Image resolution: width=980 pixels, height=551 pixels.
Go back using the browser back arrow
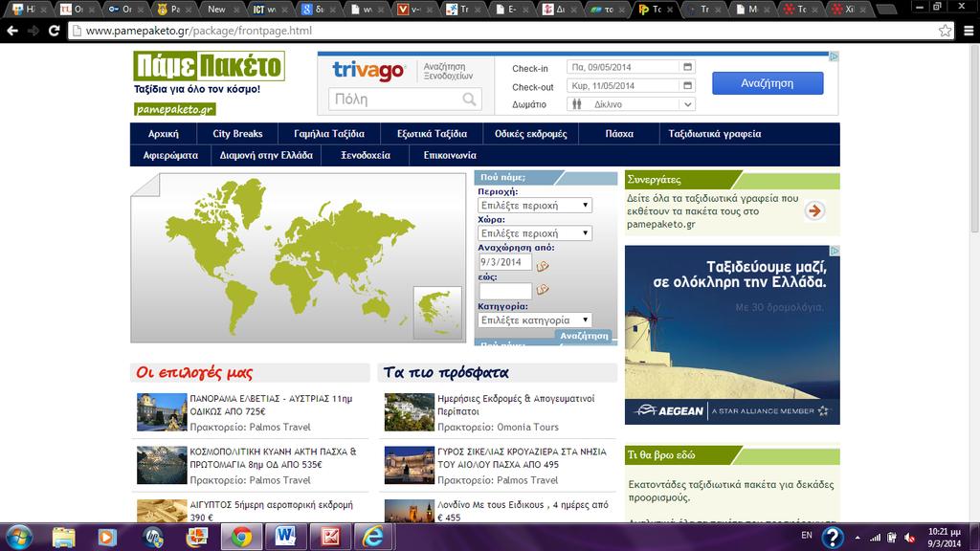coord(12,31)
